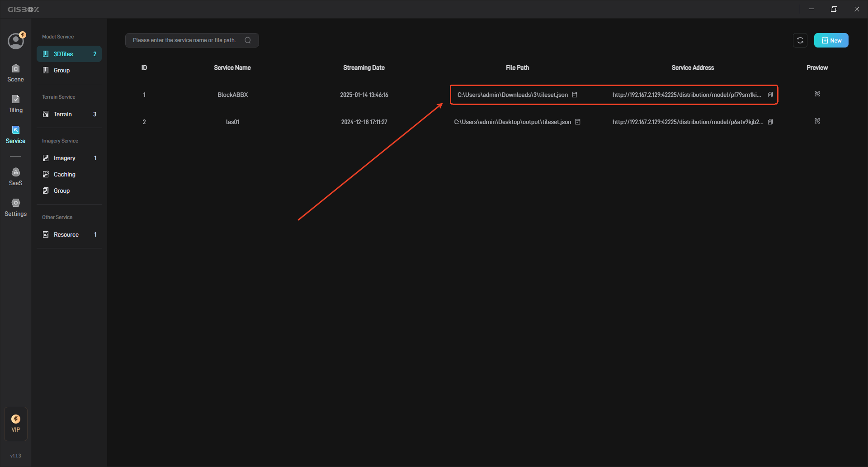
Task: Click the search magnifier icon
Action: coord(248,40)
